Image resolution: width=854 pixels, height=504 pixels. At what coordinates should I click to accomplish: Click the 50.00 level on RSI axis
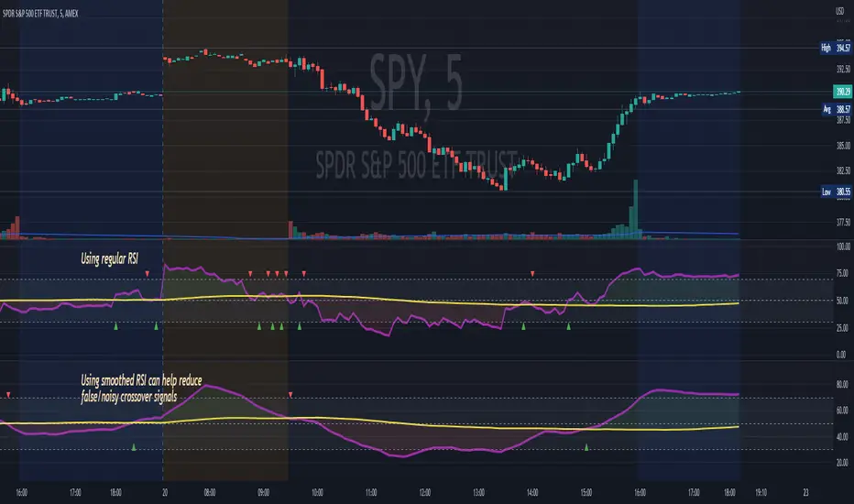coord(843,301)
